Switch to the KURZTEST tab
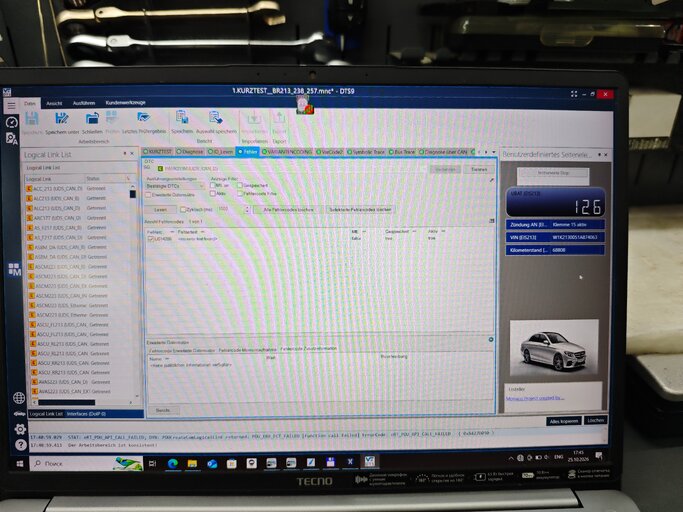The height and width of the screenshot is (512, 683). [x=158, y=152]
